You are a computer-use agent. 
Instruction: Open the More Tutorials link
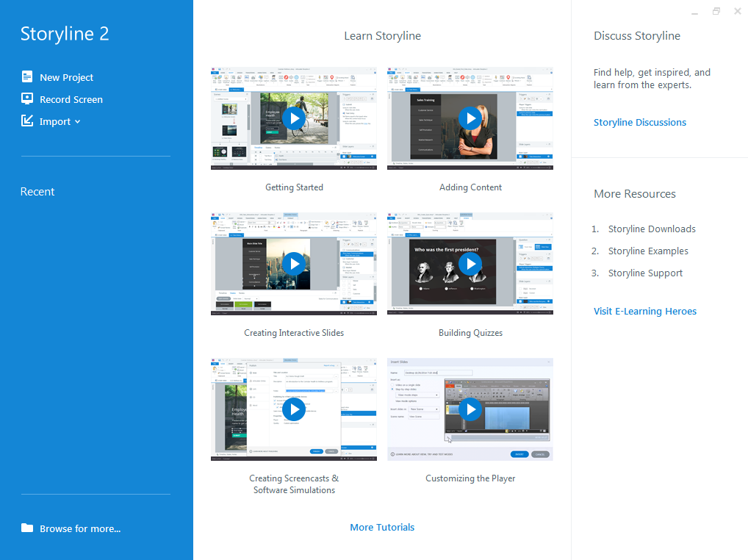382,527
